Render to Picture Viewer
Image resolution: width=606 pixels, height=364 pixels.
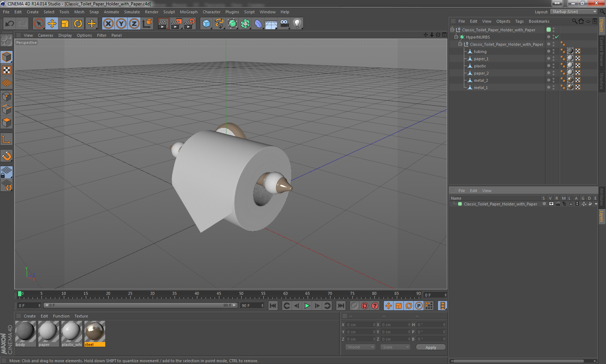(176, 24)
